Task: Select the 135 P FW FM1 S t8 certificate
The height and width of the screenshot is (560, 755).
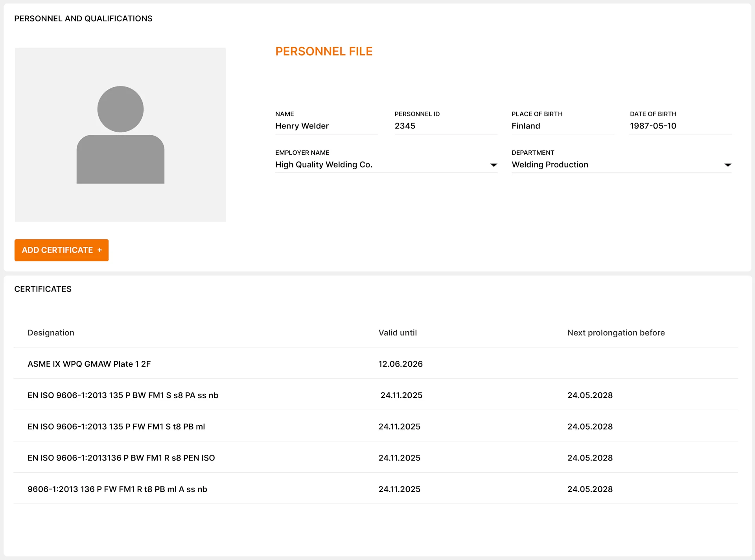Action: 116,427
